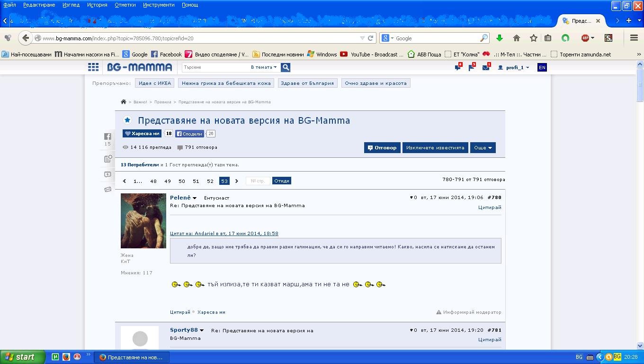This screenshot has height=364, width=644.
Task: Open Firefox downloads arrow icon
Action: point(499,38)
